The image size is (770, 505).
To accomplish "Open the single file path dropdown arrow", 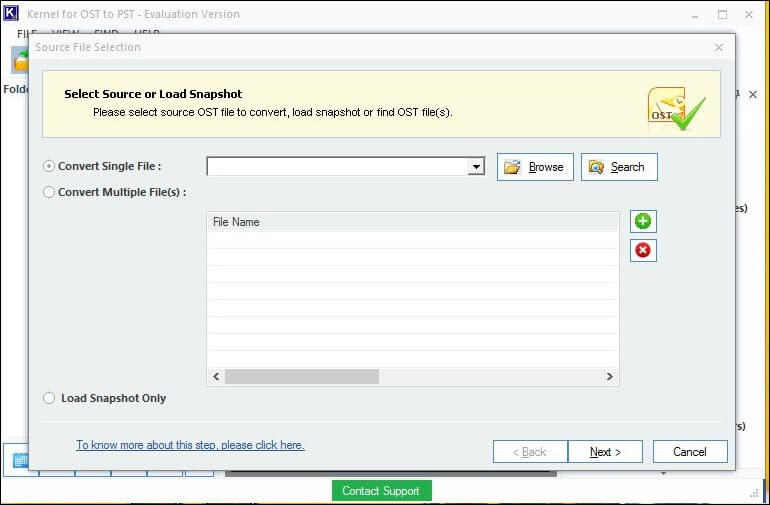I will [476, 167].
